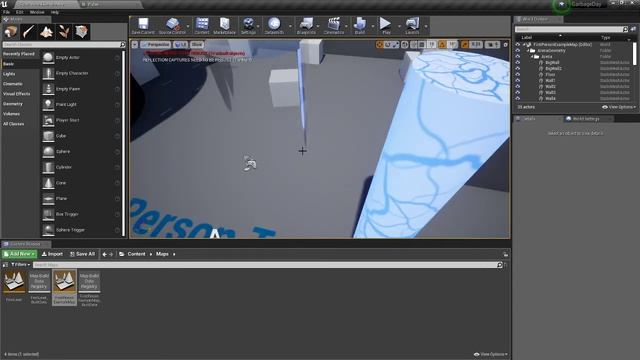
Task: Toggle the viewport grid snapping button
Action: point(422,44)
